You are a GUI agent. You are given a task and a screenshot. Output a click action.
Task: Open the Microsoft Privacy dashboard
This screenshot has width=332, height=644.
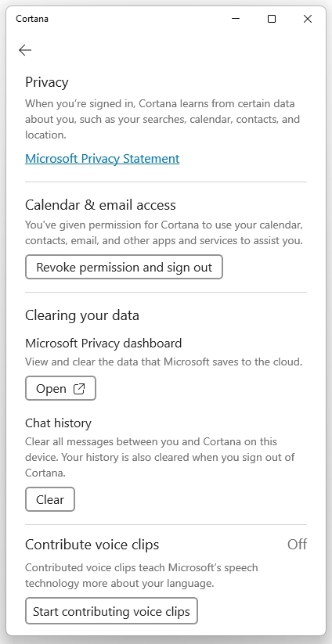[x=60, y=389]
